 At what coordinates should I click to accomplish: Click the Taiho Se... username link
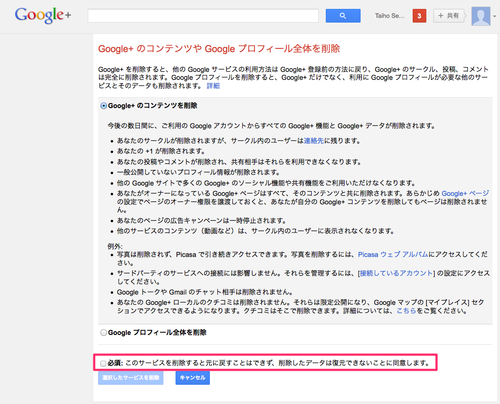389,16
